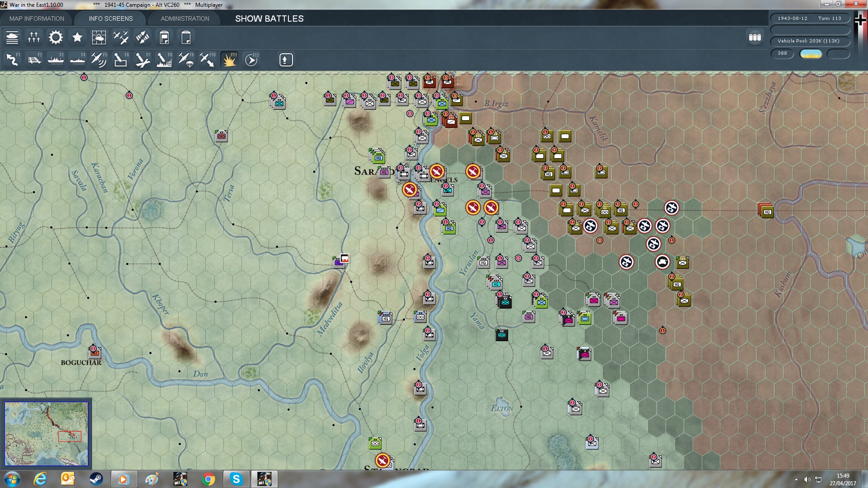Select F9 Air Transport mode
Image resolution: width=868 pixels, height=488 pixels.
tap(186, 60)
